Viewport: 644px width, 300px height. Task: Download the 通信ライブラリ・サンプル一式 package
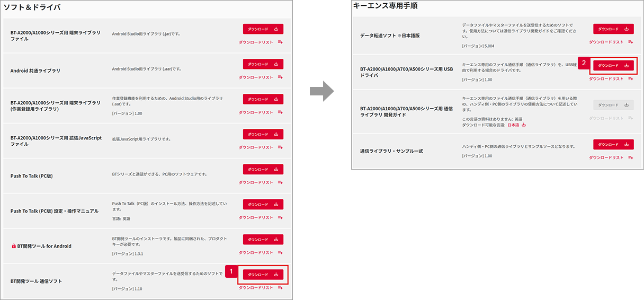coord(613,144)
